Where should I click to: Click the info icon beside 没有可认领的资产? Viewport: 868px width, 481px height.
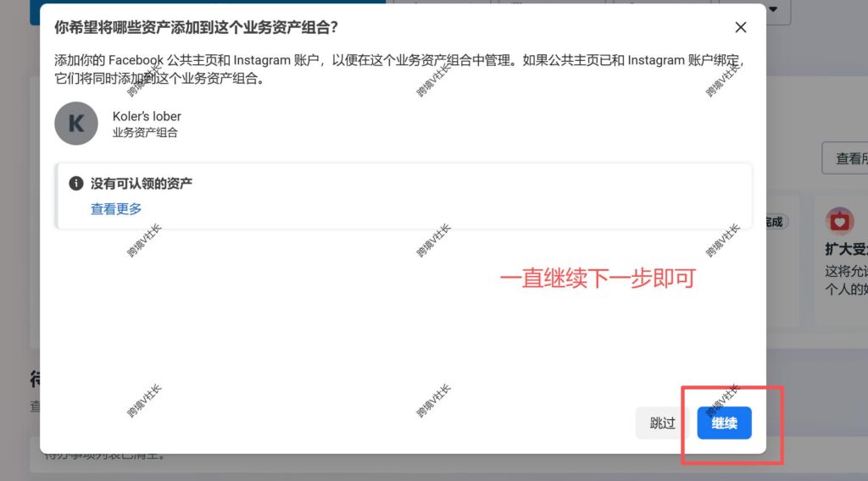point(75,183)
